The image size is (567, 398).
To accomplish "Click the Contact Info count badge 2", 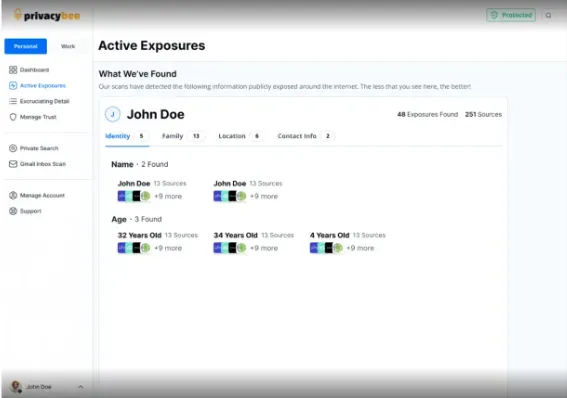I will tap(328, 136).
